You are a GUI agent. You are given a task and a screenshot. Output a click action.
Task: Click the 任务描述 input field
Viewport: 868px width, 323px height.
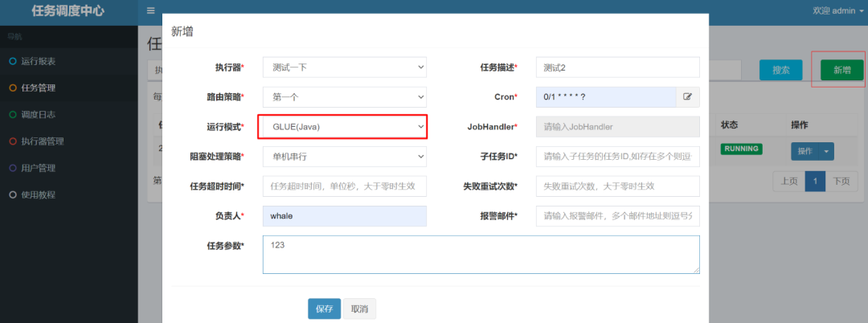[x=617, y=67]
